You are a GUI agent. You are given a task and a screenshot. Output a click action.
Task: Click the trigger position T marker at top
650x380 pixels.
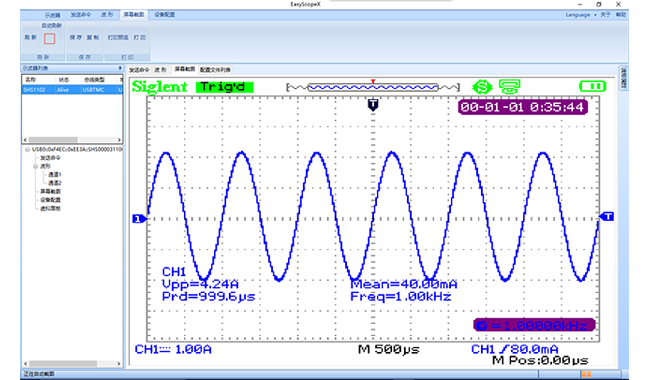coord(373,105)
